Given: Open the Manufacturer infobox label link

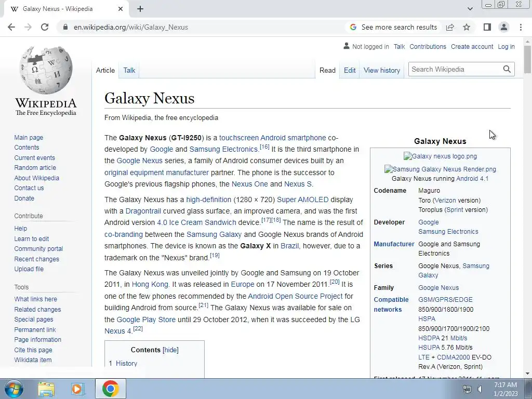Looking at the screenshot, I should 394,244.
